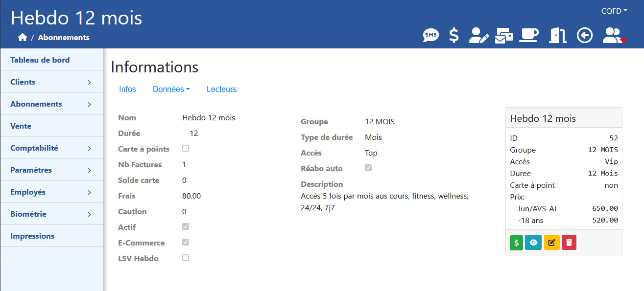Click the yellow edit pencil button
Viewport: 644px width, 291px height.
[551, 243]
